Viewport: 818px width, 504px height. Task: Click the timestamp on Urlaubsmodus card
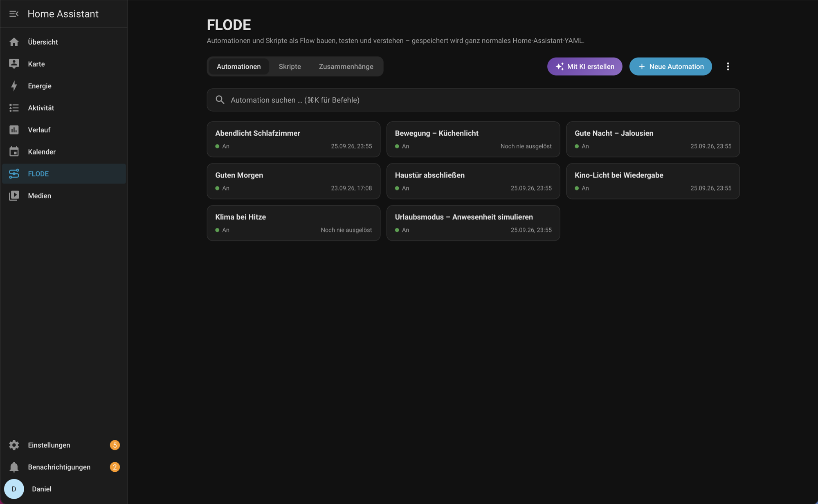pos(531,230)
